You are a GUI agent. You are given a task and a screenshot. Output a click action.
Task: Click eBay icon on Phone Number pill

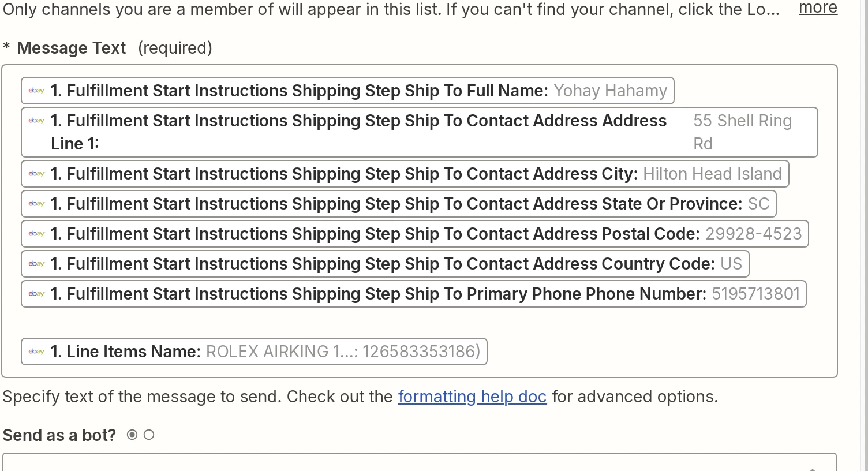pyautogui.click(x=36, y=294)
